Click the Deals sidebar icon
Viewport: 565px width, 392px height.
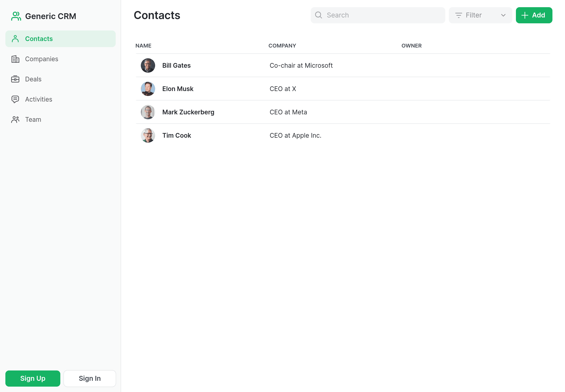15,79
